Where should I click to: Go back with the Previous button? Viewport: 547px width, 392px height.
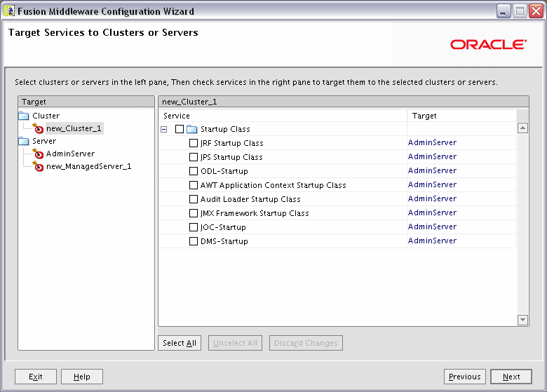[465, 377]
